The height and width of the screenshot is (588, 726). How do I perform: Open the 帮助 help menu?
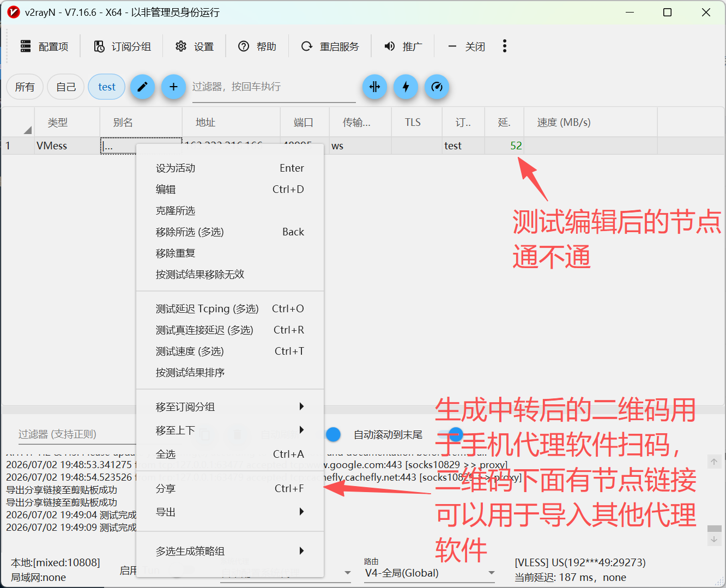pyautogui.click(x=257, y=46)
